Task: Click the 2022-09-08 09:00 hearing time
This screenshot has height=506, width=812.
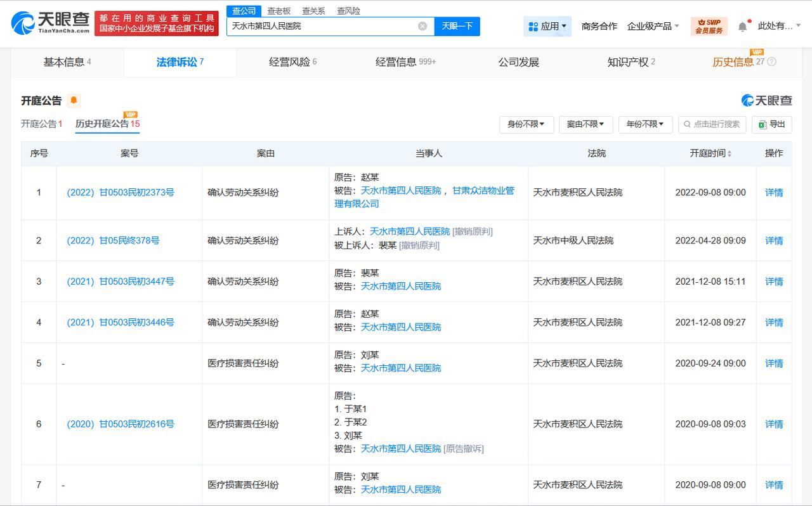Action: click(x=710, y=192)
